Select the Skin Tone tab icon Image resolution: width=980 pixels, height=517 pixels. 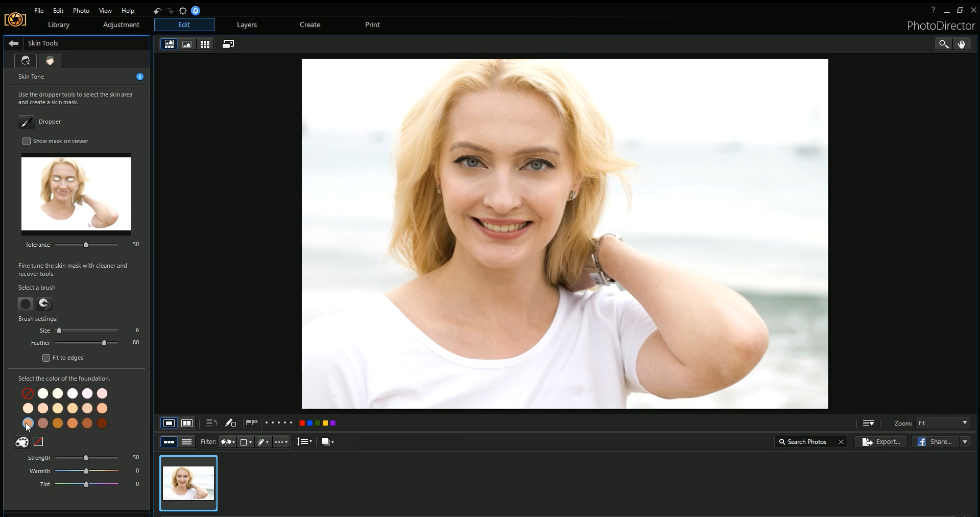tap(50, 61)
